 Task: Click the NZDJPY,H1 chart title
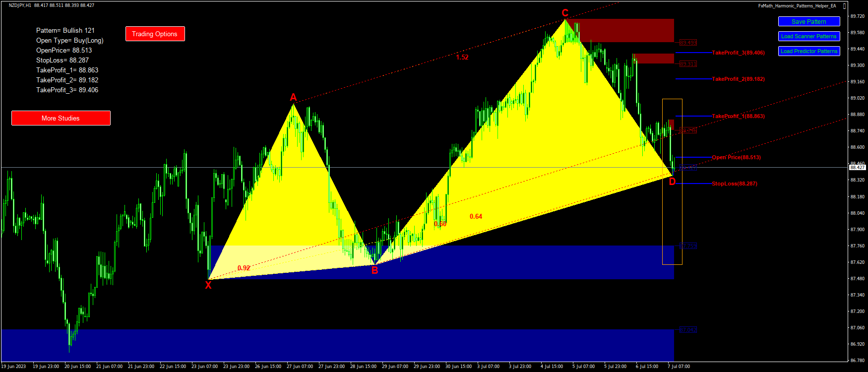coord(20,5)
